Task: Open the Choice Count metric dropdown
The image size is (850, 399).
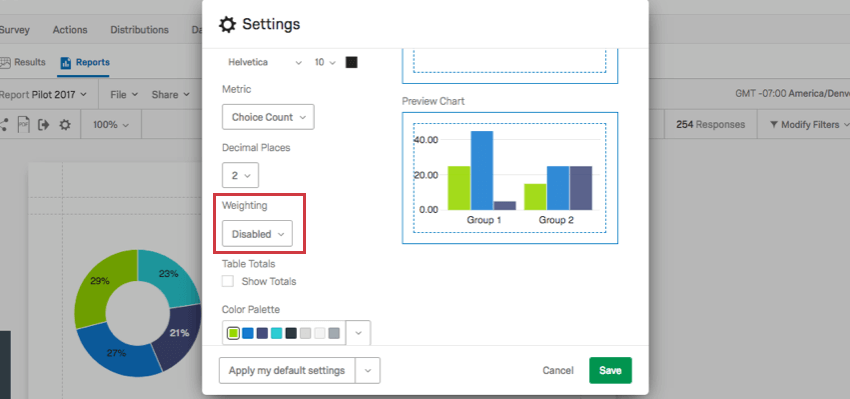Action: 268,117
